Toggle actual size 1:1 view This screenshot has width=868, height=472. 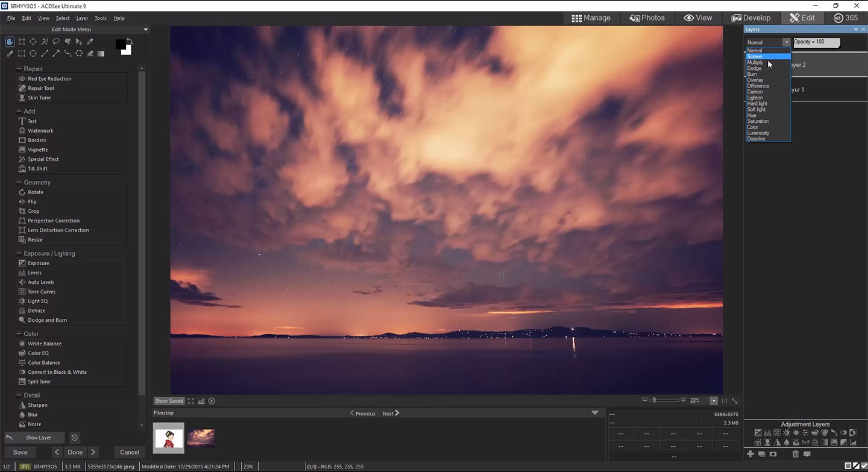coord(724,401)
